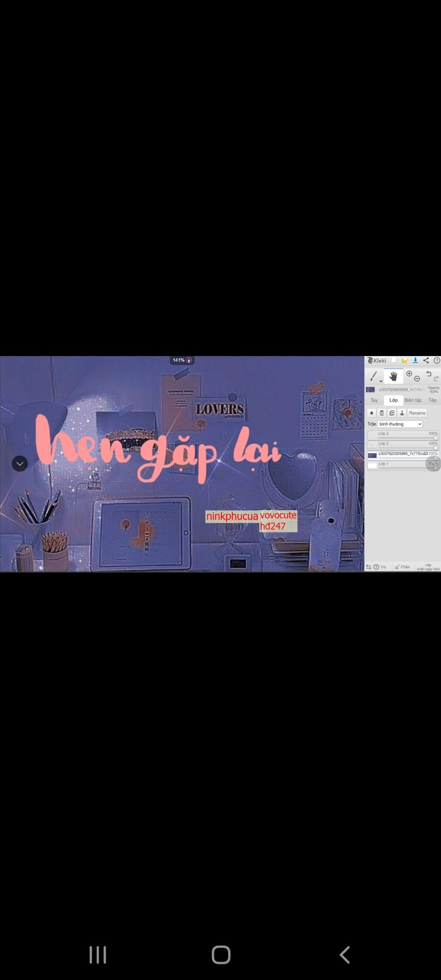The width and height of the screenshot is (441, 980).
Task: Switch to the Tay tab
Action: (x=374, y=400)
